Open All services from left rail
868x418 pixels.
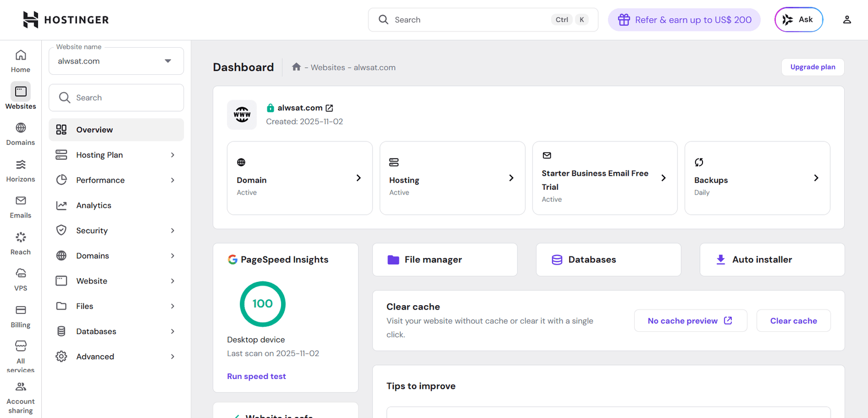[21, 356]
